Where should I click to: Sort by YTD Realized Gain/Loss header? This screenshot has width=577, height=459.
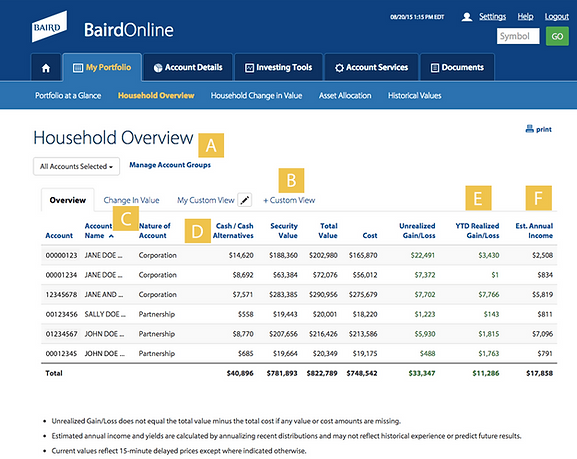pyautogui.click(x=477, y=231)
